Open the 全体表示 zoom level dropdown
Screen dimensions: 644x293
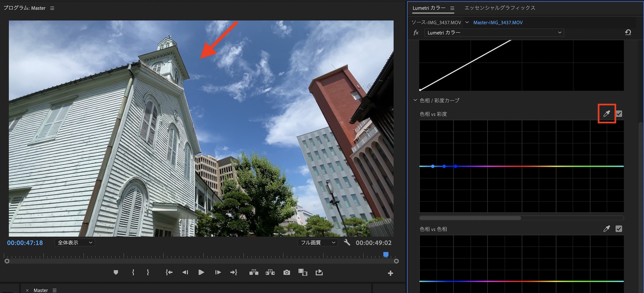coord(75,243)
